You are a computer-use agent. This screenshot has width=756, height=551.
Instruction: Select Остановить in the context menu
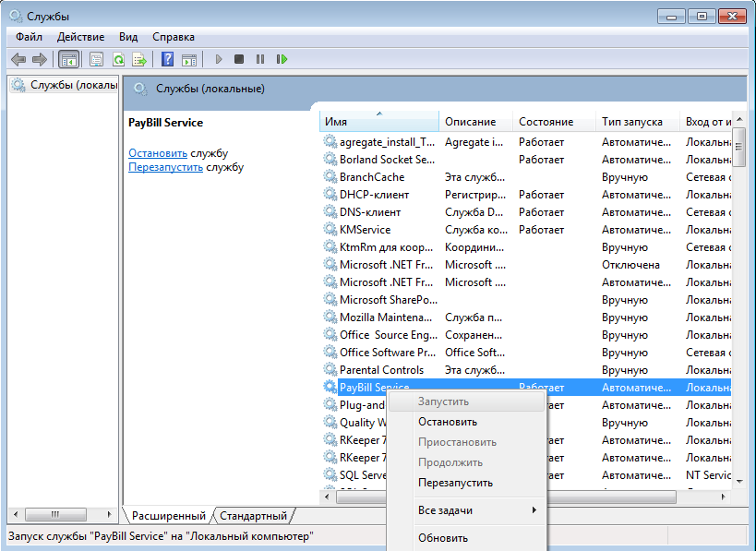coord(447,422)
